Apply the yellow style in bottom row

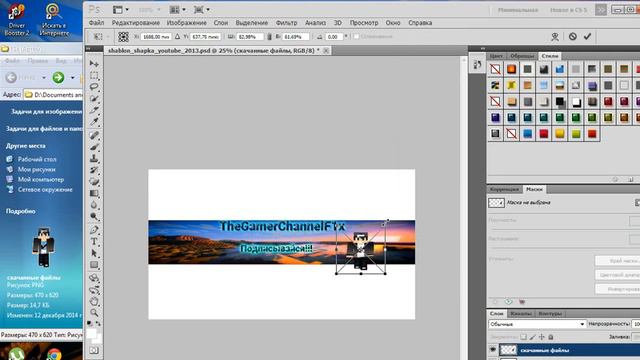point(560,133)
